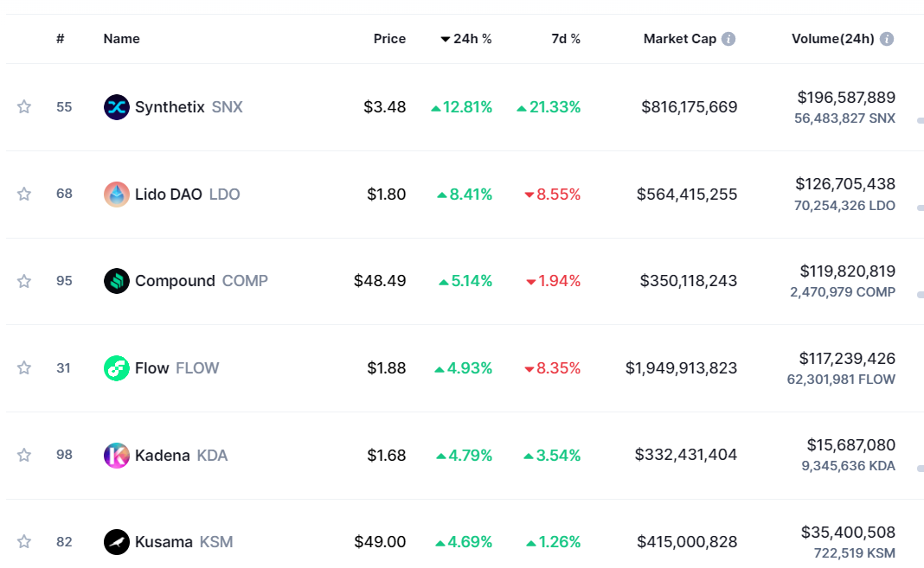
Task: Click the Lido DAO droplet logo
Action: (x=116, y=195)
